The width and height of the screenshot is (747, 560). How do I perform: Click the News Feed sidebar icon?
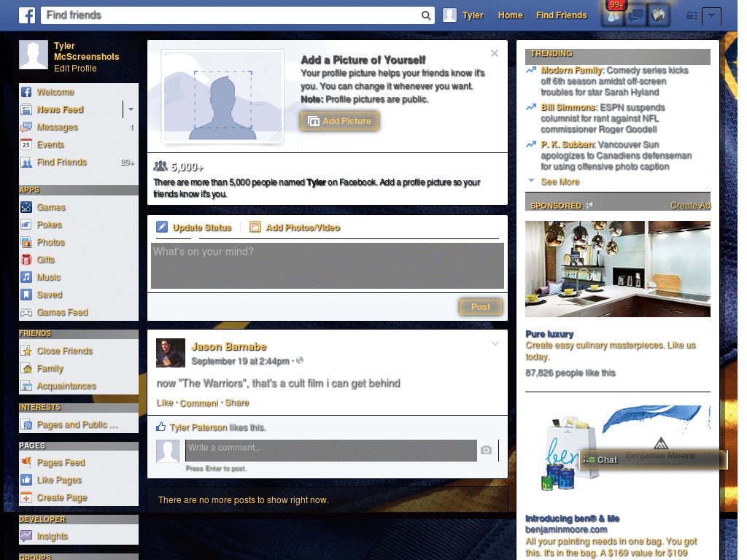click(x=26, y=109)
